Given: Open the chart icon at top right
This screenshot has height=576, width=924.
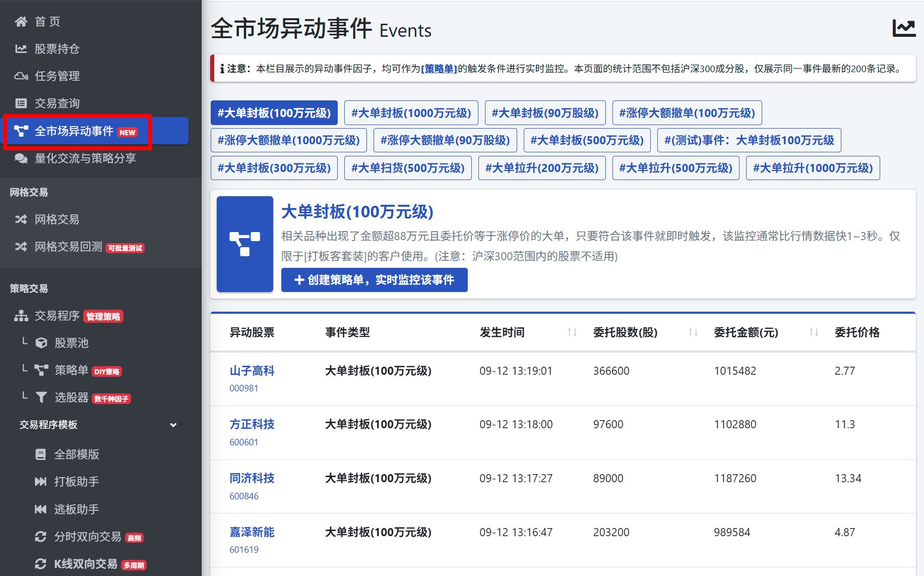Looking at the screenshot, I should 904,28.
